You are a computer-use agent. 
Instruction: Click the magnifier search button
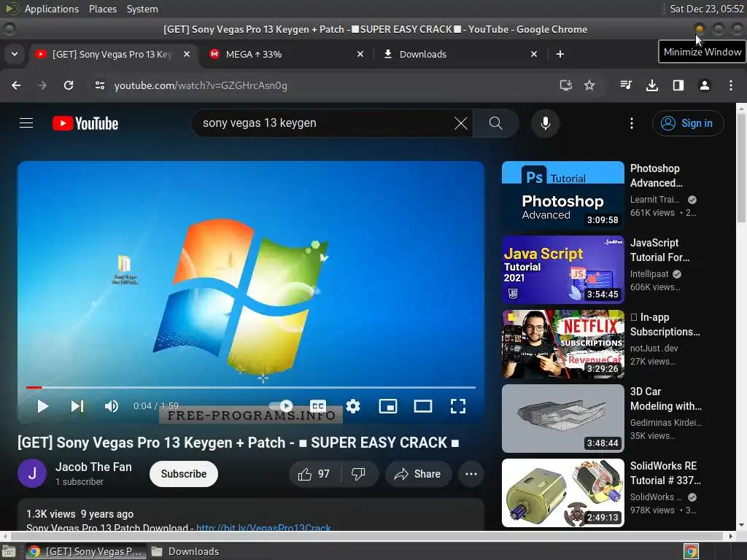(x=496, y=123)
